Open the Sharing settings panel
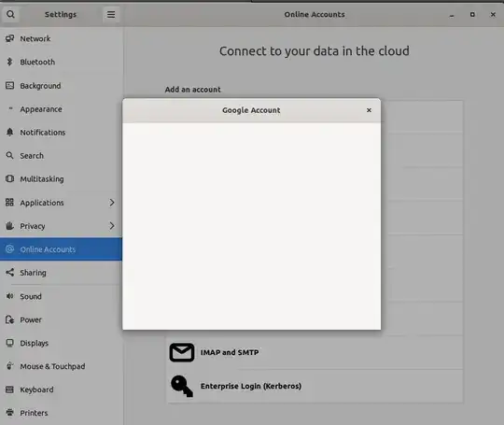 [x=61, y=273]
